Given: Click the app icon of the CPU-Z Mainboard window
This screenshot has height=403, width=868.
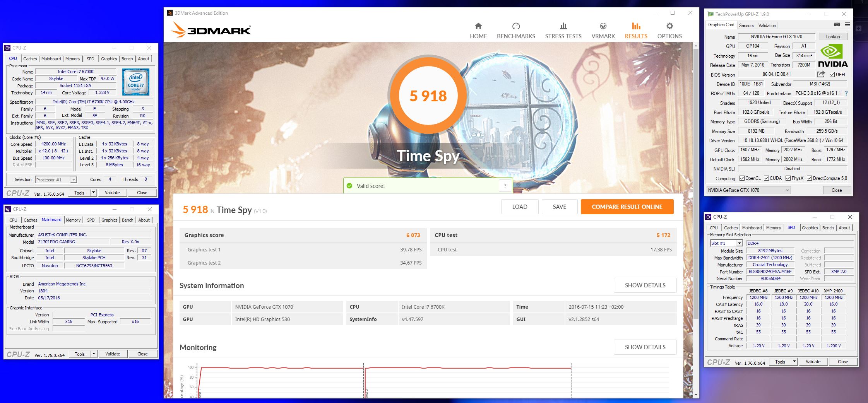Looking at the screenshot, I should tap(7, 209).
